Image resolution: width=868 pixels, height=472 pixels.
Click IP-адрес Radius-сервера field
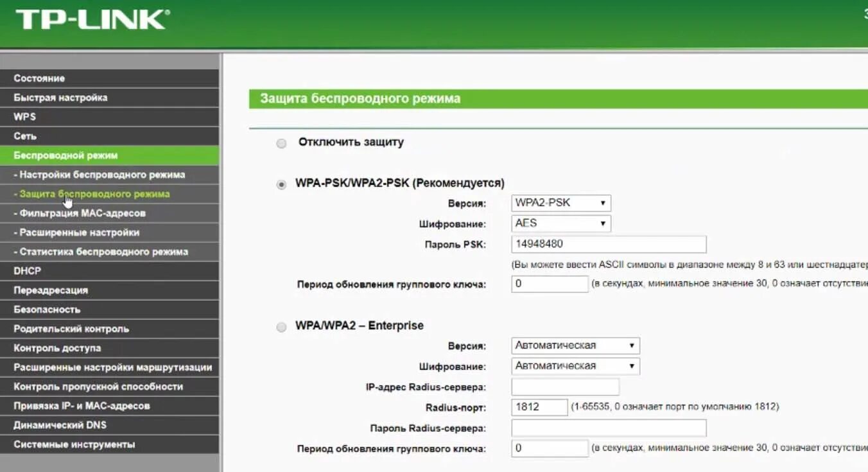pyautogui.click(x=565, y=387)
